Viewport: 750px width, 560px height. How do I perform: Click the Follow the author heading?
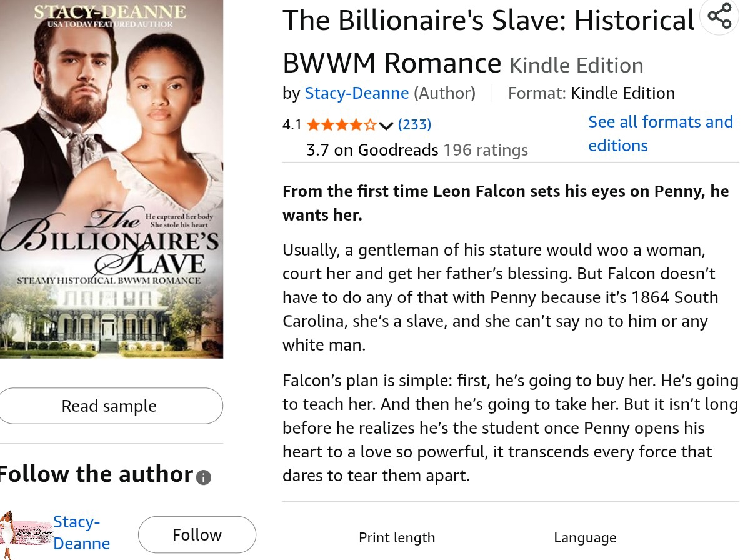click(x=96, y=474)
